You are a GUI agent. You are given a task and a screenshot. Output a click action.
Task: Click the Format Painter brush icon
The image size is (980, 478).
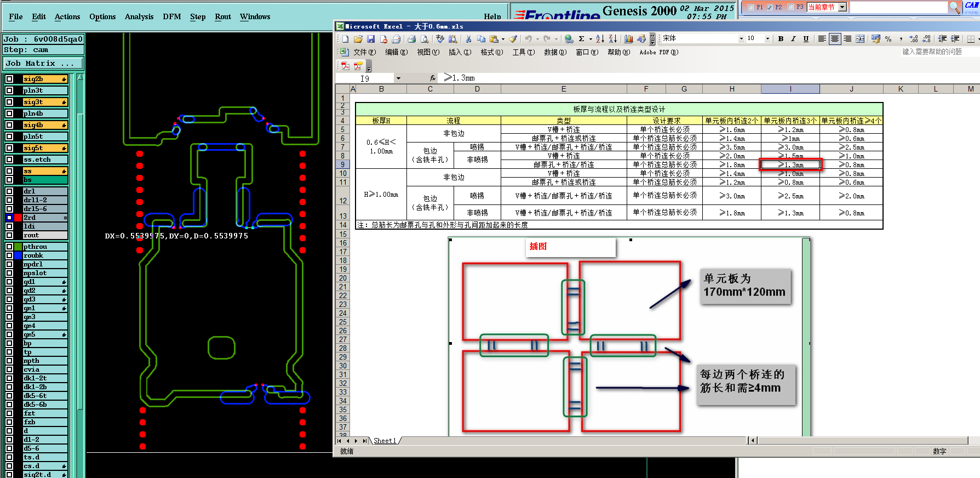(x=513, y=39)
